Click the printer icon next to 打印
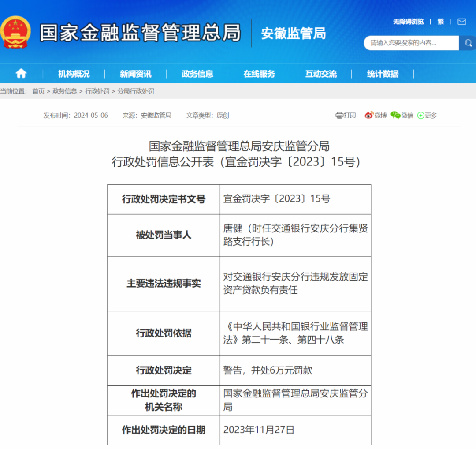Image resolution: width=476 pixels, height=449 pixels. [339, 116]
